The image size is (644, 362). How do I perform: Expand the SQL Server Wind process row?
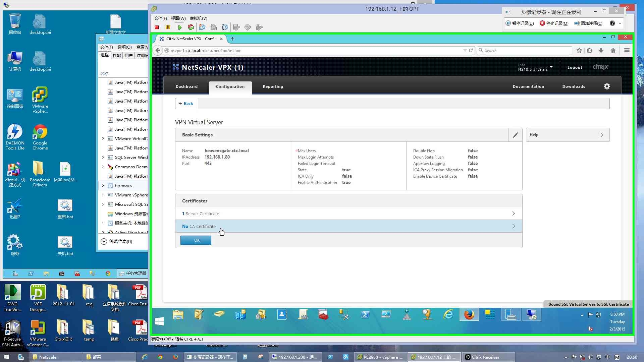[x=103, y=158]
